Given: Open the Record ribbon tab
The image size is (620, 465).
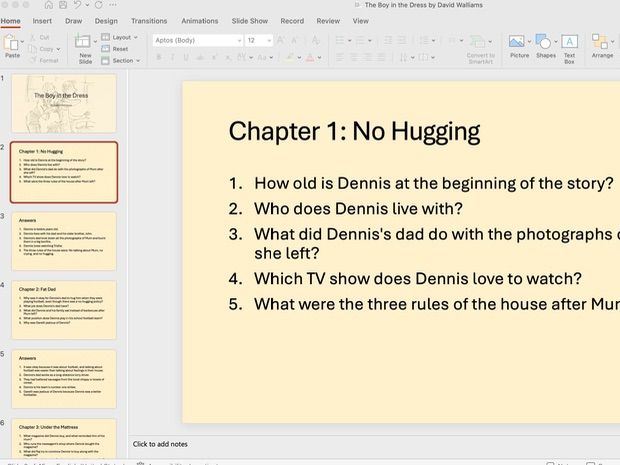Looking at the screenshot, I should pyautogui.click(x=292, y=21).
